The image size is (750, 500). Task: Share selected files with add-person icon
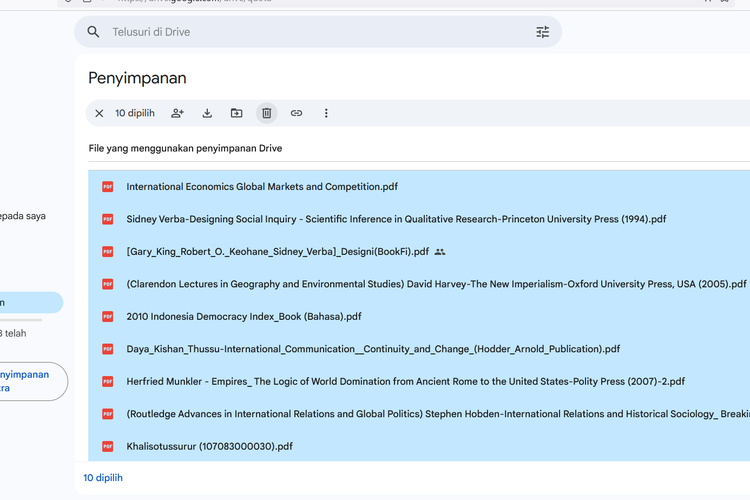pos(177,113)
